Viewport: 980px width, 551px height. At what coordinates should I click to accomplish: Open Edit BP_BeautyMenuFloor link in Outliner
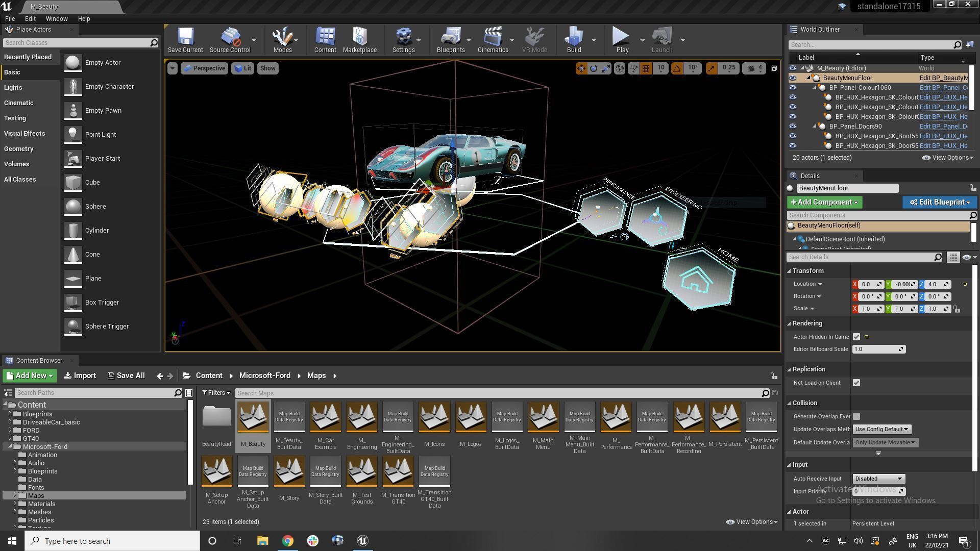943,78
